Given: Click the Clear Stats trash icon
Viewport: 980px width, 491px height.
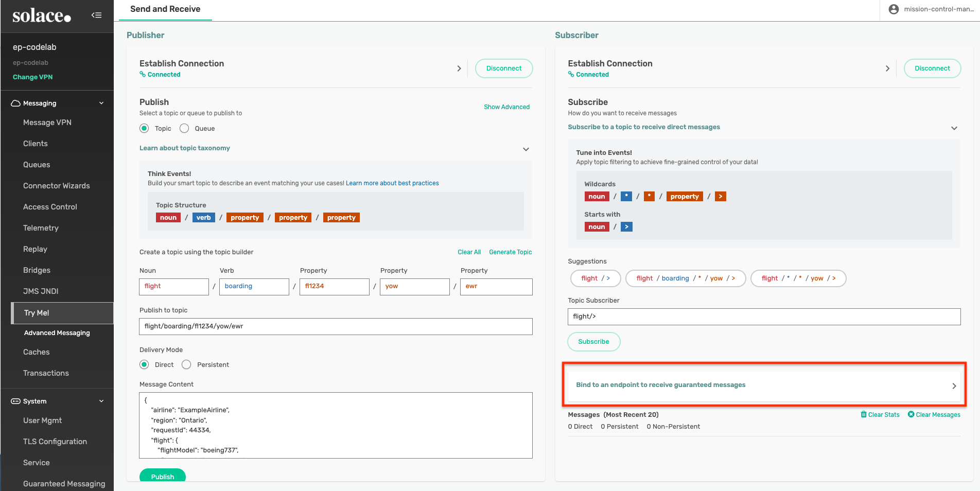Looking at the screenshot, I should click(864, 414).
